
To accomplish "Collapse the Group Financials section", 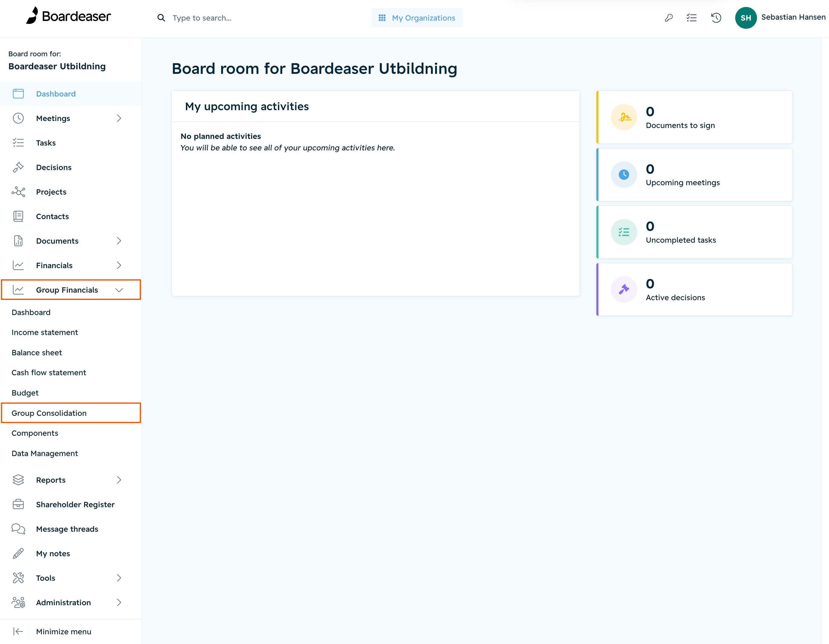I will 119,290.
